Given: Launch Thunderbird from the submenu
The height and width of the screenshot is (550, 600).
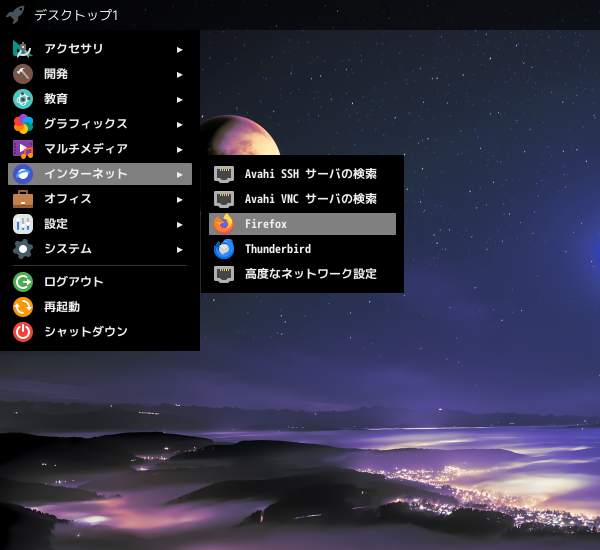Looking at the screenshot, I should (302, 249).
